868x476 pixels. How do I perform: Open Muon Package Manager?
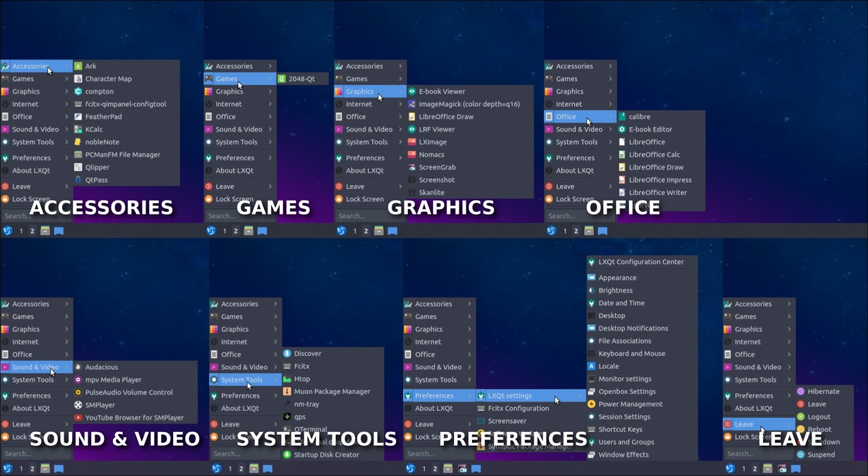(333, 391)
